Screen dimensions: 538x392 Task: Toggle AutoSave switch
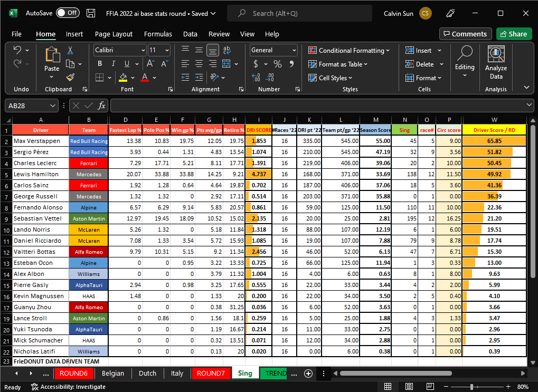[x=68, y=13]
